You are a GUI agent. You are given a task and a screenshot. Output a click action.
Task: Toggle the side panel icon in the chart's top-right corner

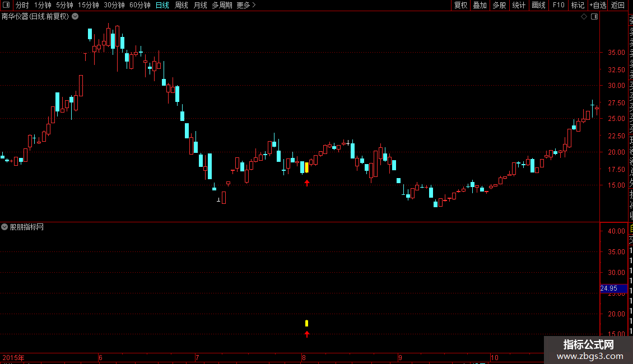pyautogui.click(x=594, y=17)
